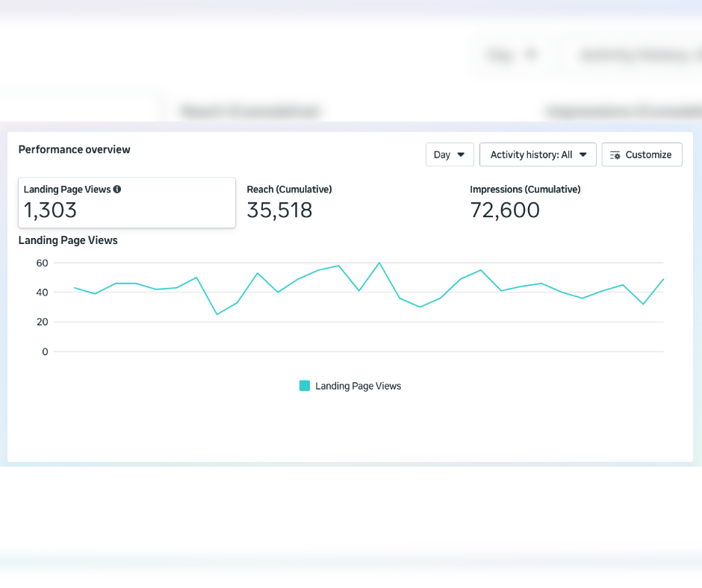Toggle the Landing Page Views legend label
This screenshot has width=702, height=588.
click(x=358, y=386)
